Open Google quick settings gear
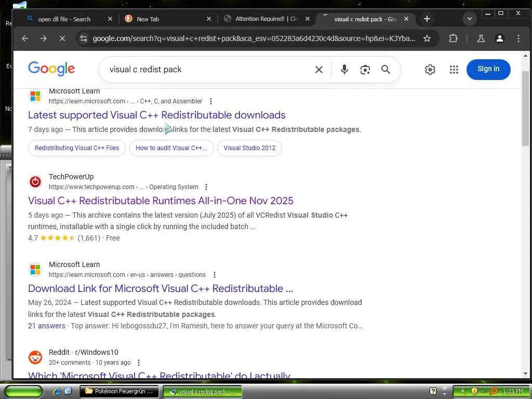This screenshot has width=532, height=399. tap(430, 70)
